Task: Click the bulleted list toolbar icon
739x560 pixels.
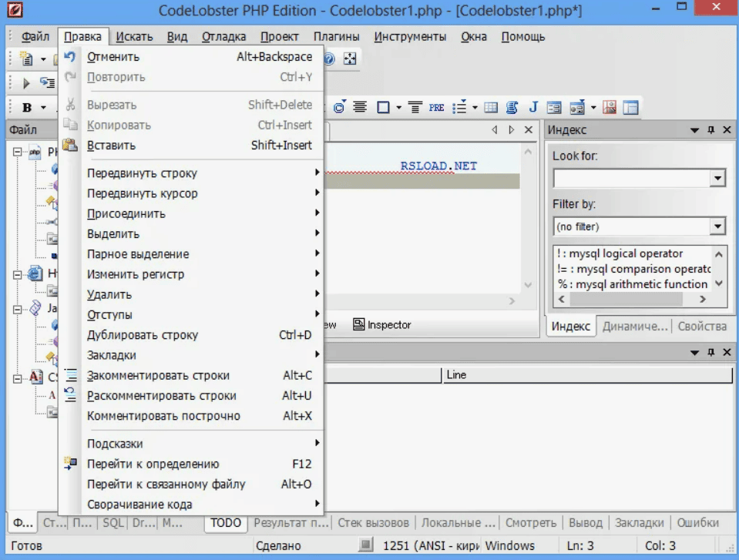Action: (459, 107)
